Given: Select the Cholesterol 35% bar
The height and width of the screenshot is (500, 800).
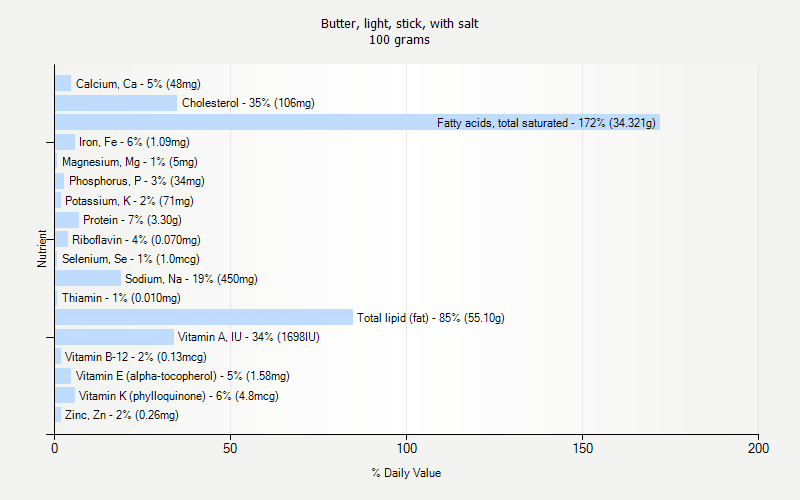Looking at the screenshot, I should coord(116,103).
